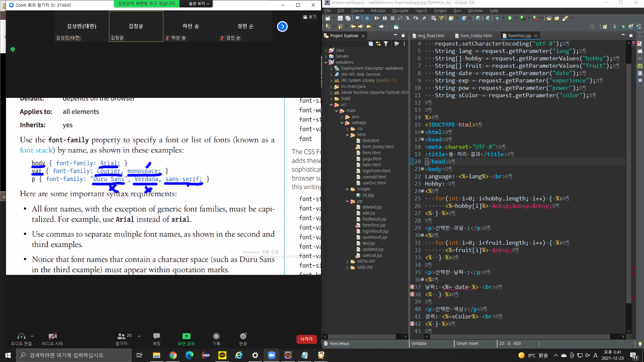The height and width of the screenshot is (362, 644).
Task: Start video in Zoom meeting
Action: pos(52,339)
